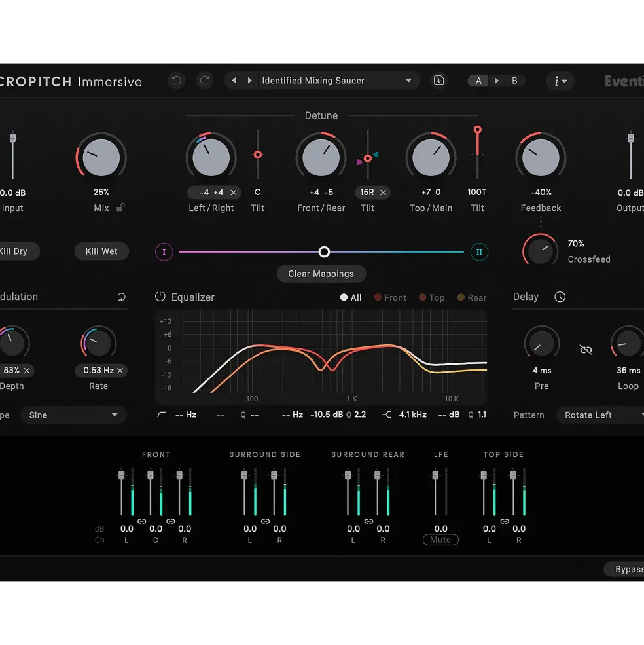The height and width of the screenshot is (645, 644).
Task: Click the Front/Rear Tilt slider handle
Action: pos(368,158)
